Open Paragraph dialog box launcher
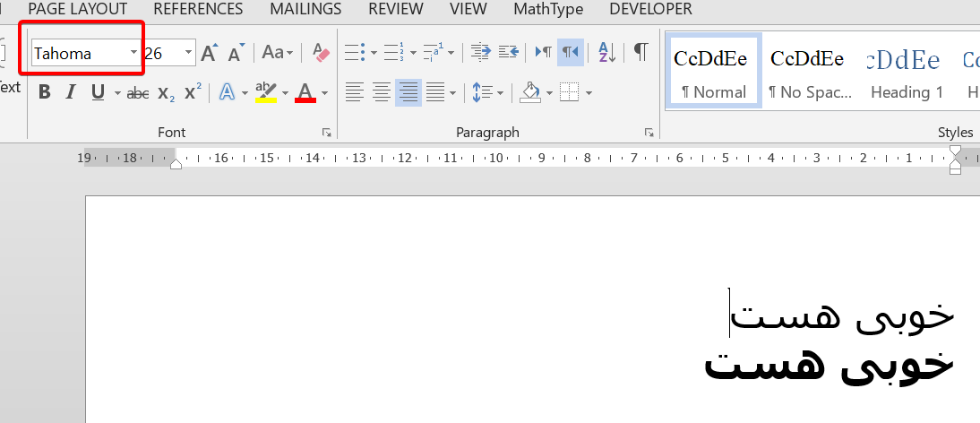The width and height of the screenshot is (980, 423). [649, 133]
